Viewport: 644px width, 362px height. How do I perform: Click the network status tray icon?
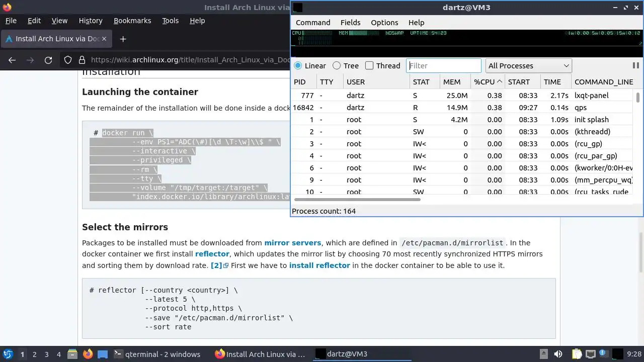tap(591, 354)
